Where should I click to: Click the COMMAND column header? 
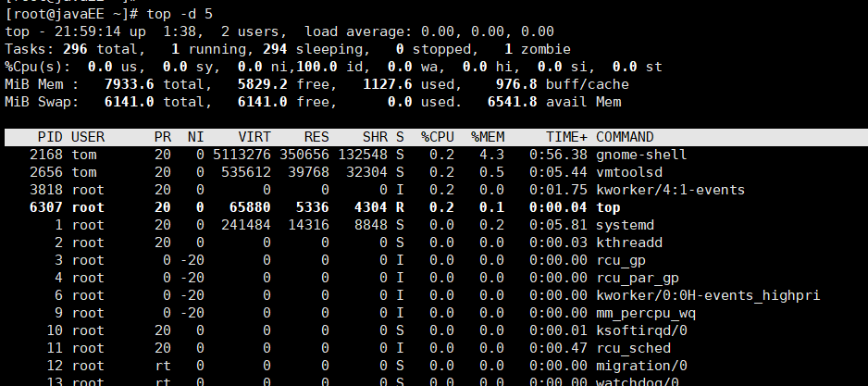pyautogui.click(x=625, y=137)
